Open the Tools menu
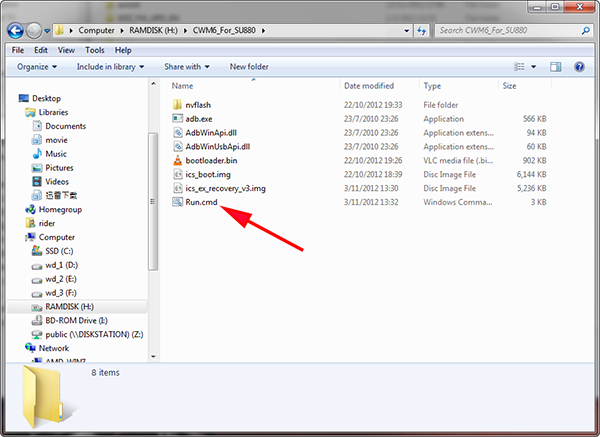600x437 pixels. click(95, 50)
